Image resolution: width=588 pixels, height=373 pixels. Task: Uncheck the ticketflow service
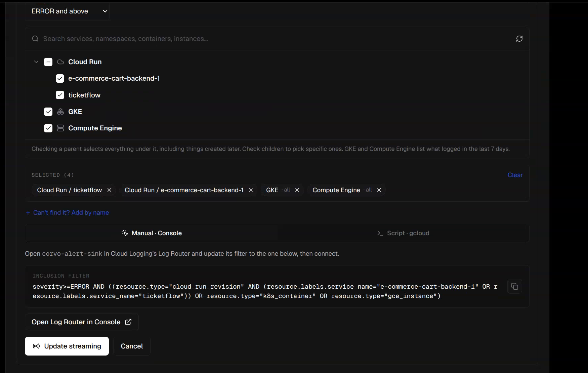(60, 95)
